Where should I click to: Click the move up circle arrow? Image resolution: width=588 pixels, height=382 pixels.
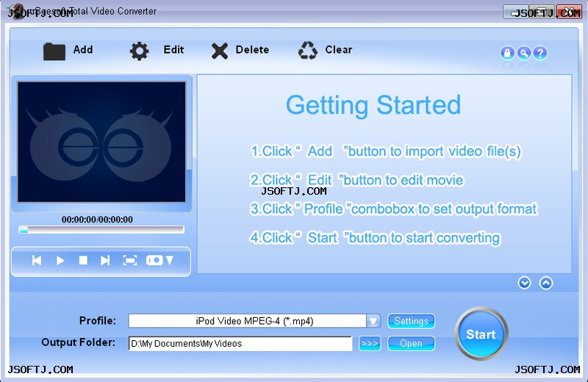click(x=546, y=283)
